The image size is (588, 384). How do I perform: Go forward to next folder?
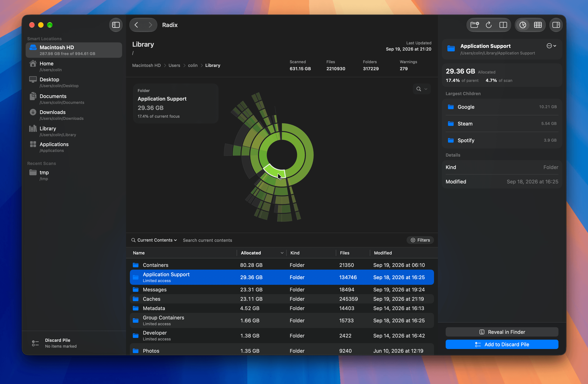coord(150,25)
